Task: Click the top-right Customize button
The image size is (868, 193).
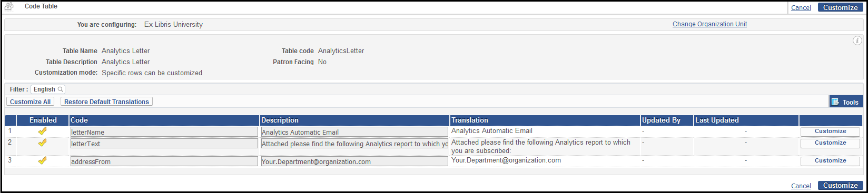Action: click(x=841, y=7)
